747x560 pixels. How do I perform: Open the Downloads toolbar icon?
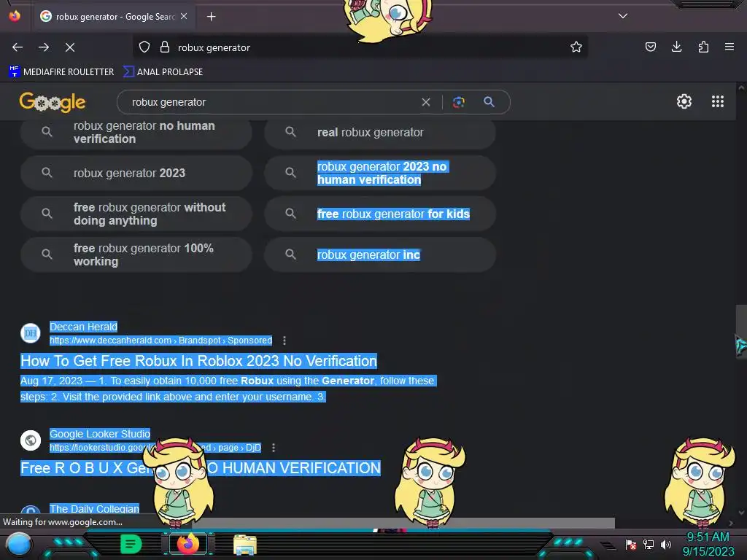[x=676, y=47]
